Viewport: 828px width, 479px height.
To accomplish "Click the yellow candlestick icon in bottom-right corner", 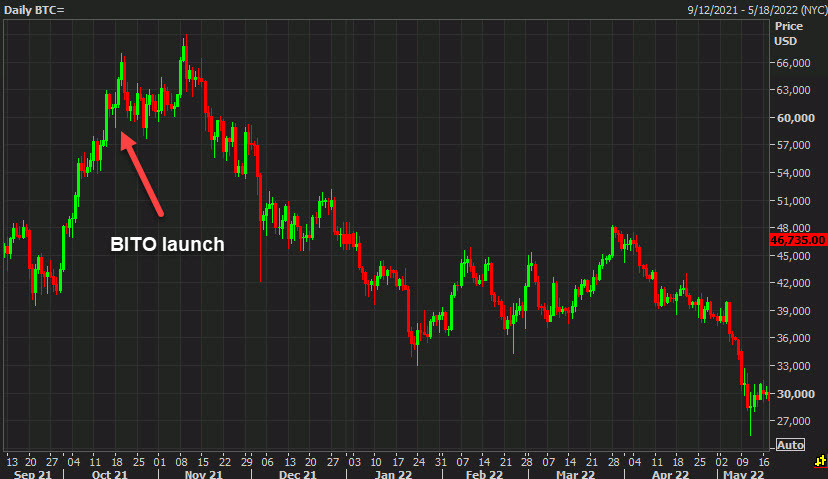I will coord(820,462).
